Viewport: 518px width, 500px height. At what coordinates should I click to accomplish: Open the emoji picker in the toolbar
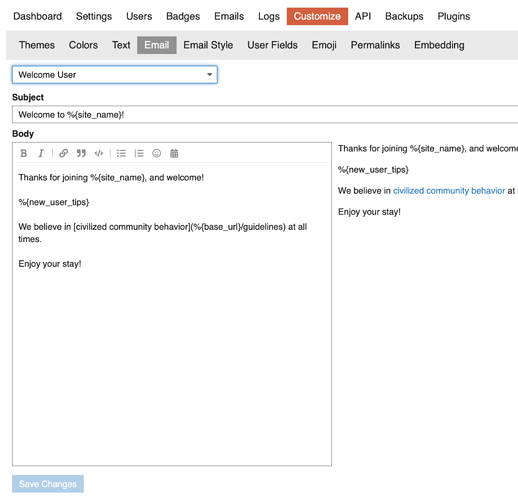156,153
